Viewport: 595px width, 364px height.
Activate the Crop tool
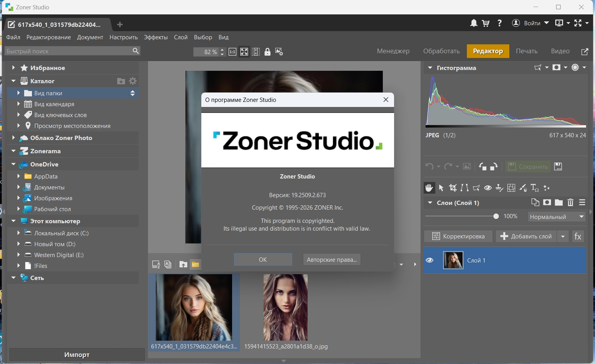[x=453, y=188]
